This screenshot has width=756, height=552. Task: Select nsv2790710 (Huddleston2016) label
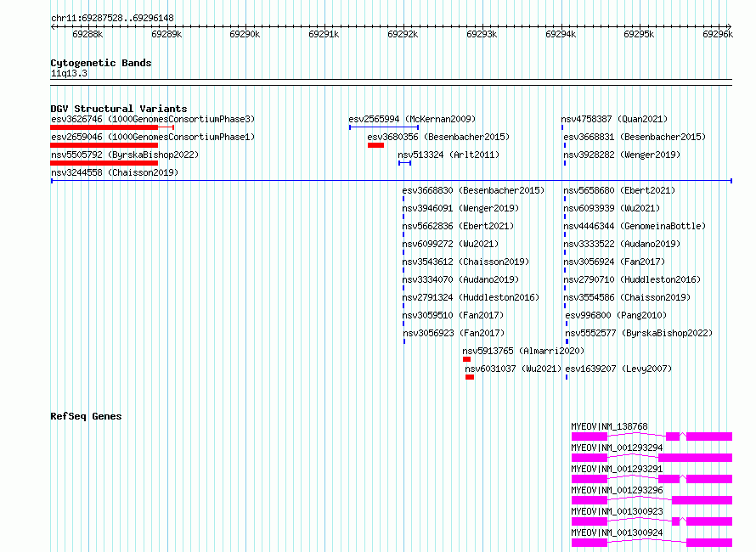coord(632,279)
